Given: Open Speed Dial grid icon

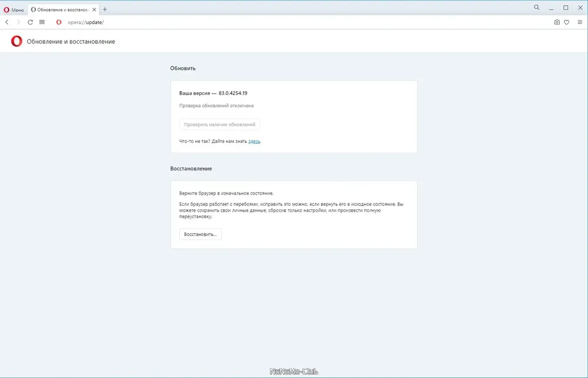Looking at the screenshot, I should point(42,22).
